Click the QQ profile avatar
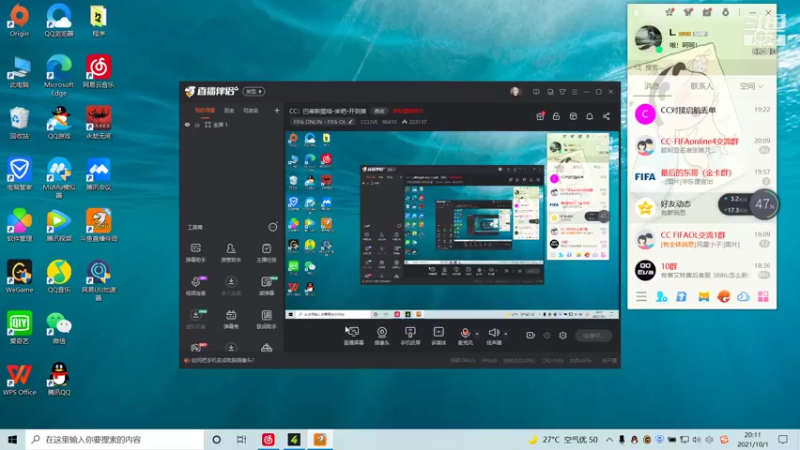The image size is (800, 450). (x=648, y=38)
